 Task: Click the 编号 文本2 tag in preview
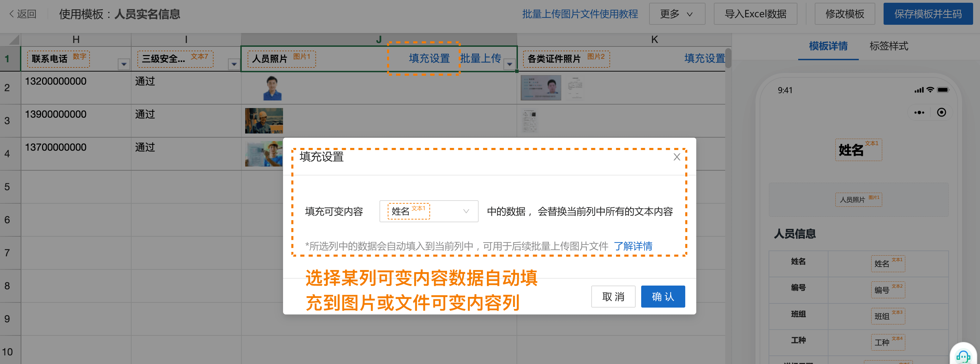pos(888,290)
